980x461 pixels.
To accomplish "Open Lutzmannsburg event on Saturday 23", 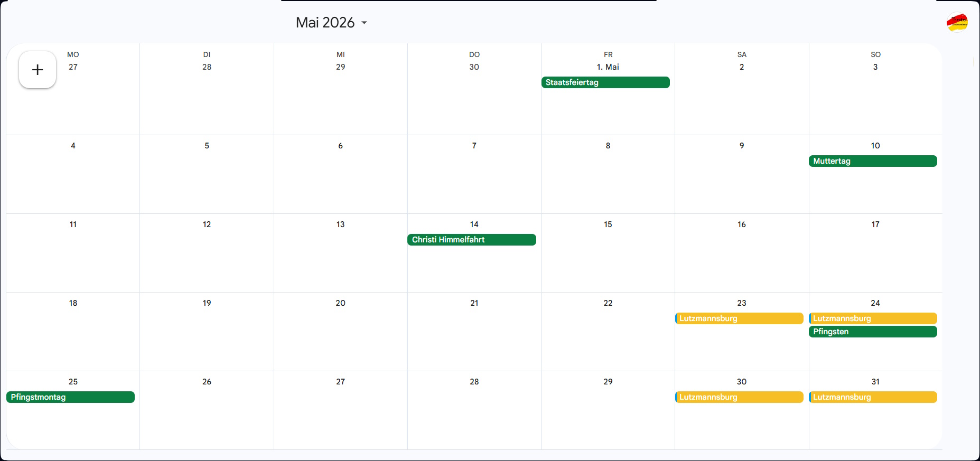I will point(739,318).
